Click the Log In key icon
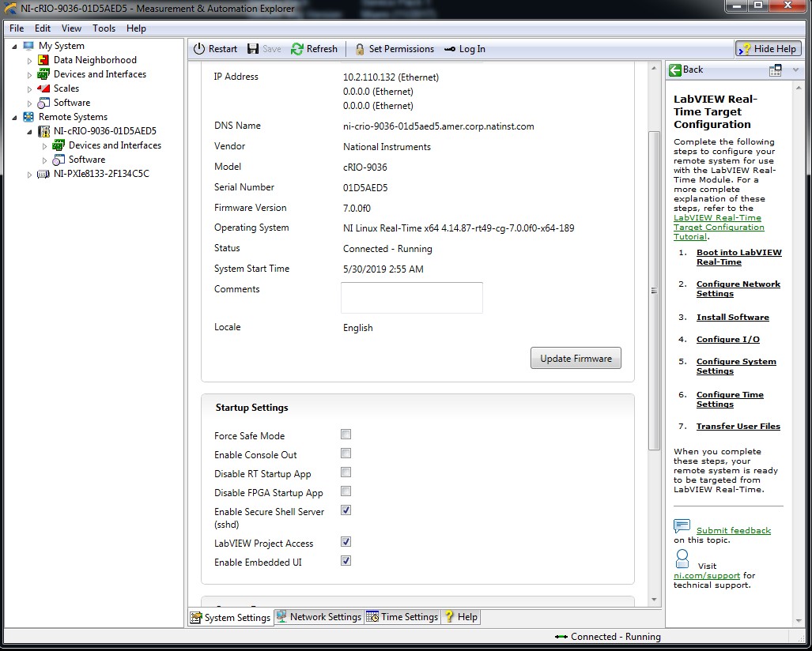This screenshot has height=651, width=812. point(450,49)
